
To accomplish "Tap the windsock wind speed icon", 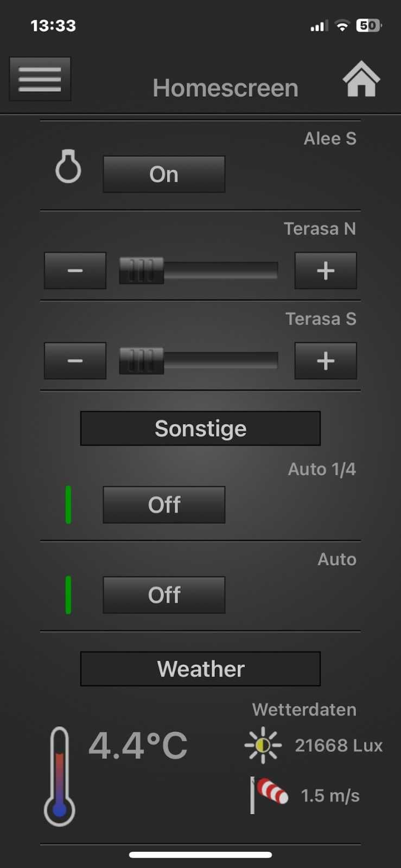I will [x=269, y=794].
